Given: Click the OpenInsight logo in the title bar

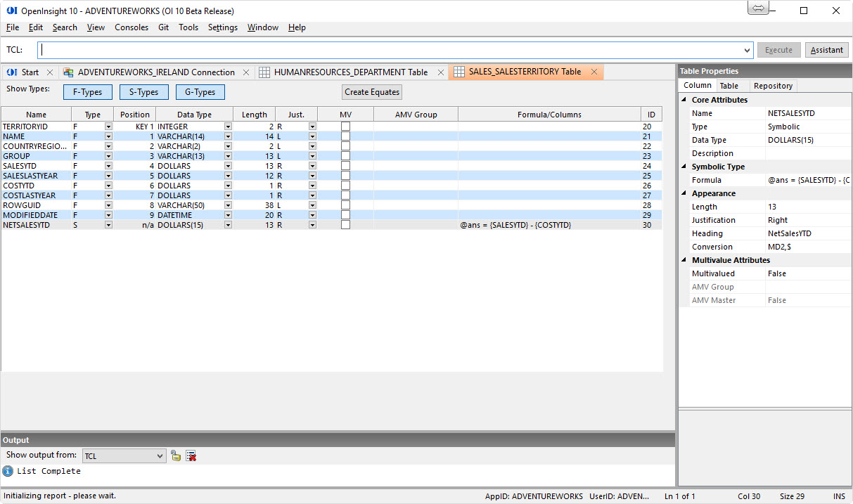Looking at the screenshot, I should [x=11, y=11].
